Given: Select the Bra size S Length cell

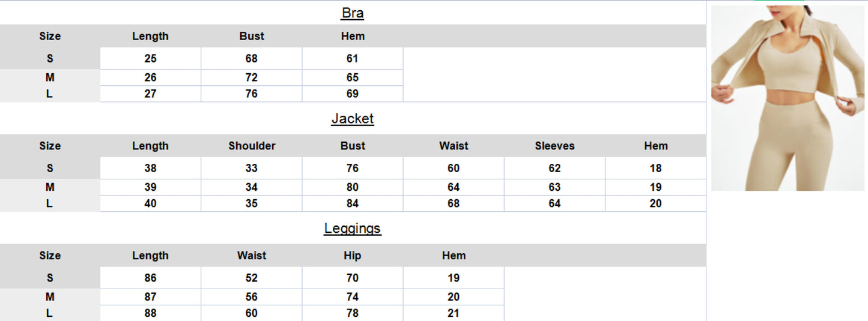Looking at the screenshot, I should [150, 59].
